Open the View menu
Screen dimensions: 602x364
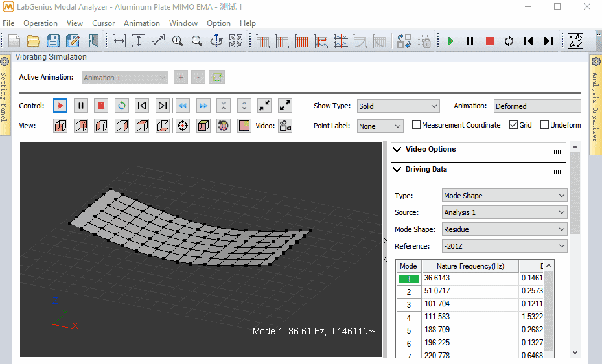coord(75,23)
